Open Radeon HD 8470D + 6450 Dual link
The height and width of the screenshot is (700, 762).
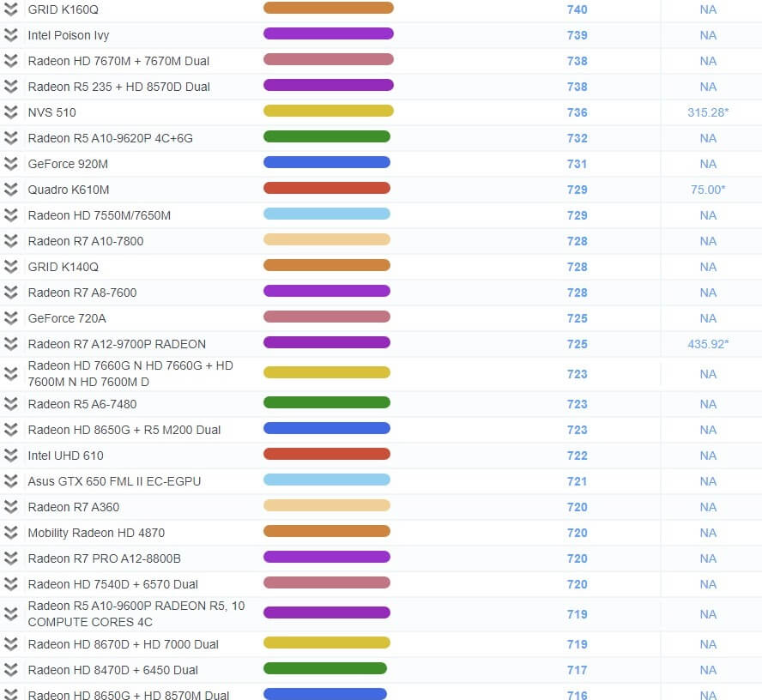[x=112, y=670]
